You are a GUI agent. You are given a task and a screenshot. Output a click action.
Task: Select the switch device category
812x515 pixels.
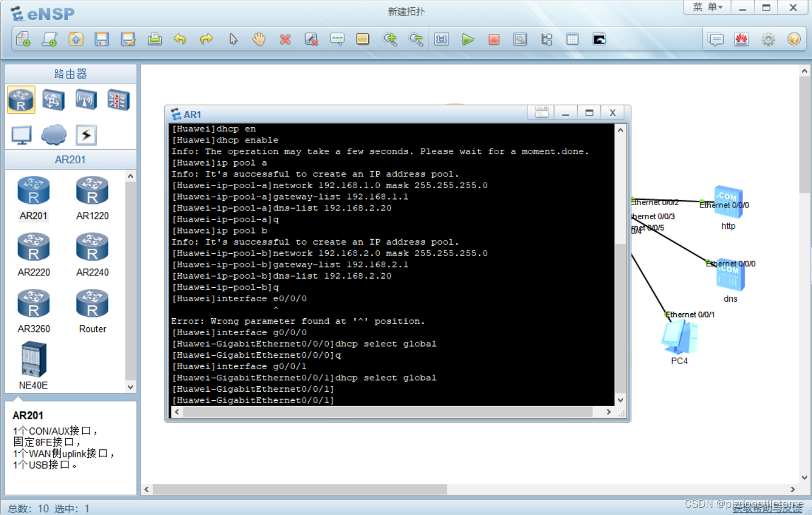(x=53, y=100)
